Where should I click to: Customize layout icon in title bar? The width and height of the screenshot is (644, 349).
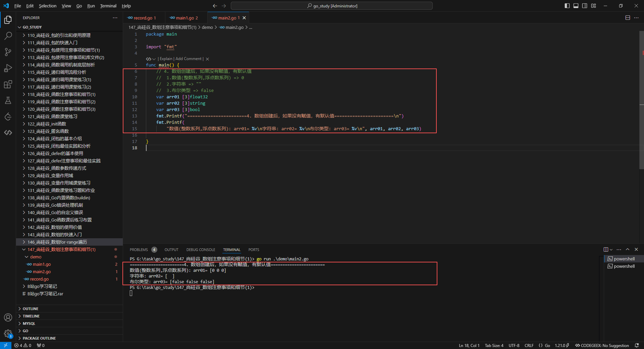pyautogui.click(x=593, y=6)
